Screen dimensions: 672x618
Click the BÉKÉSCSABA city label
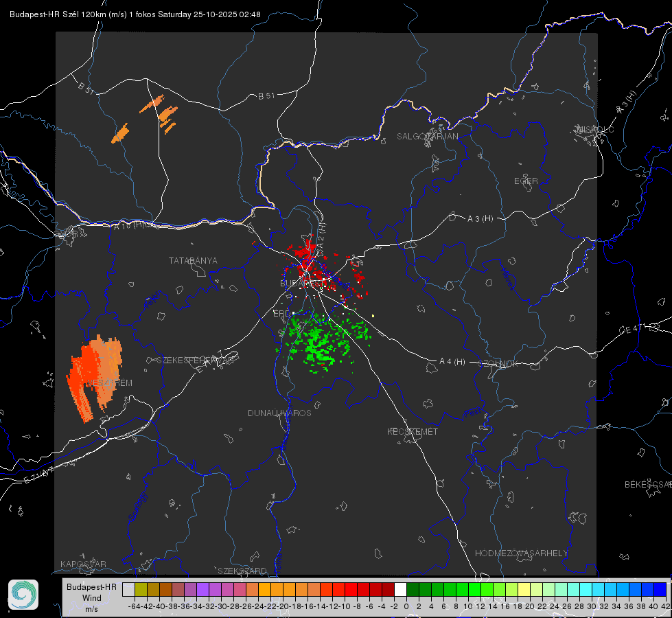[648, 484]
